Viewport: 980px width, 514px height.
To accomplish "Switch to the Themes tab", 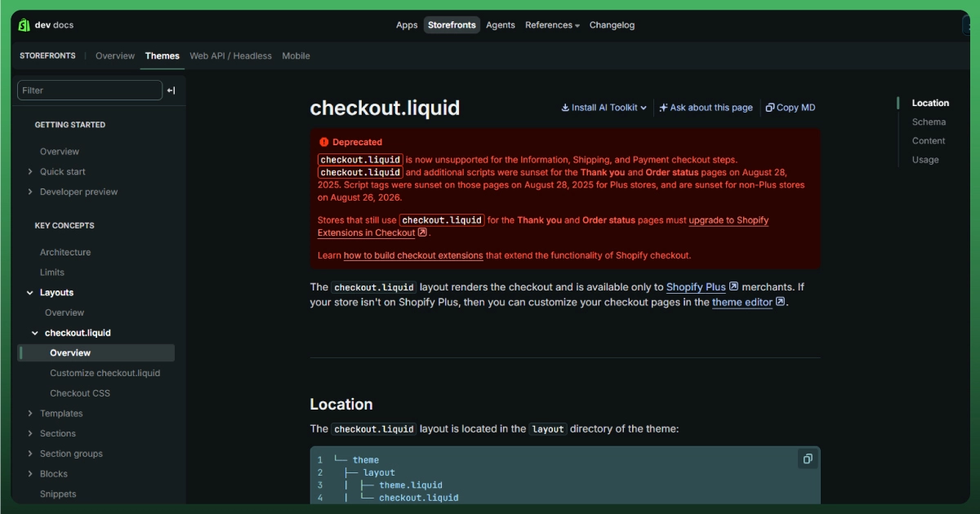I will [x=163, y=56].
